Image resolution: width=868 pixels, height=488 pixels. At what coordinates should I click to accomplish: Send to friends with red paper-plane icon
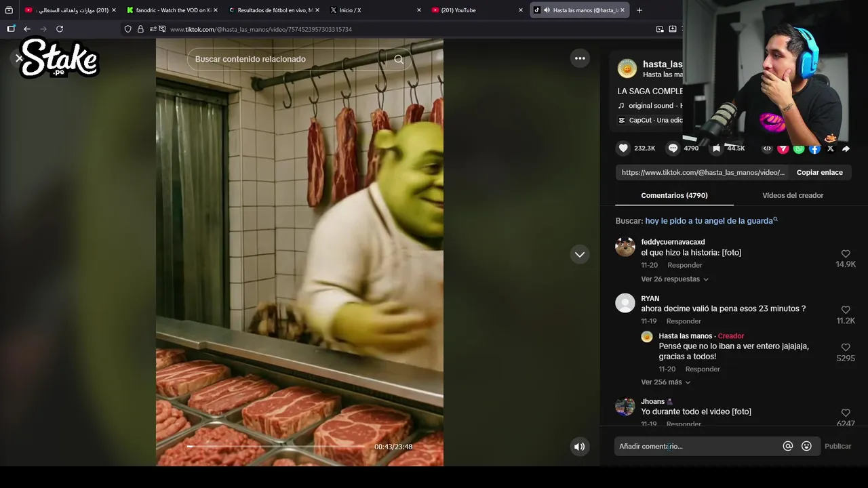(x=783, y=148)
